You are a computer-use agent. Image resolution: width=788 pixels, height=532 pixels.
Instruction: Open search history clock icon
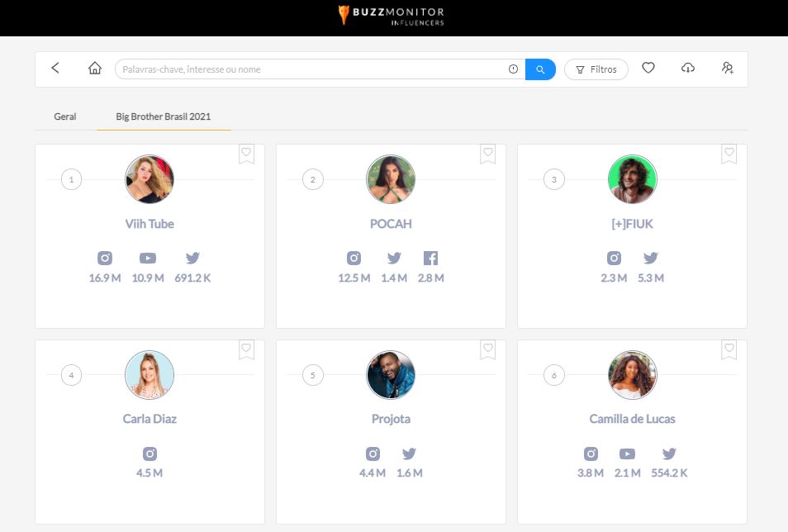click(x=513, y=69)
